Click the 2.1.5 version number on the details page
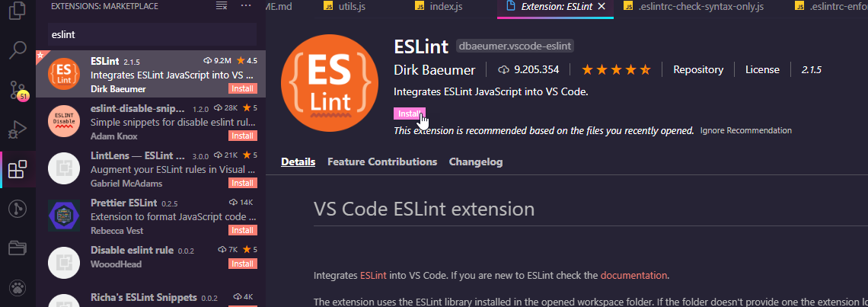 pos(812,70)
